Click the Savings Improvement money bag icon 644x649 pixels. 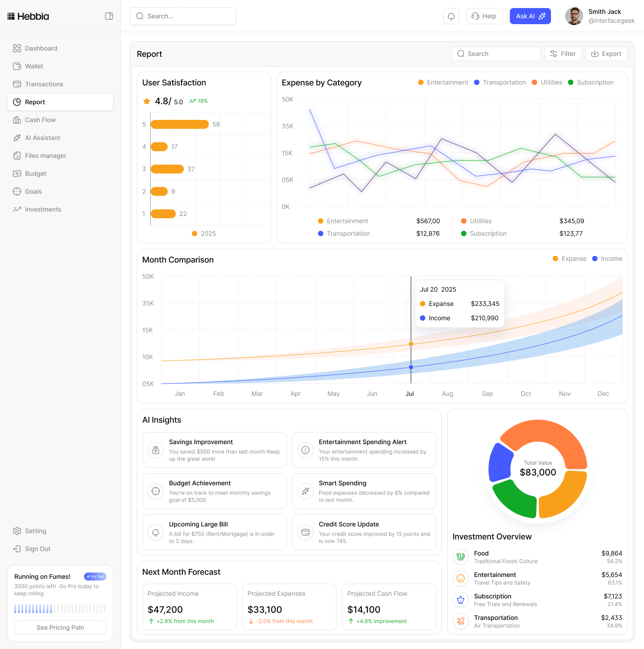(x=156, y=450)
